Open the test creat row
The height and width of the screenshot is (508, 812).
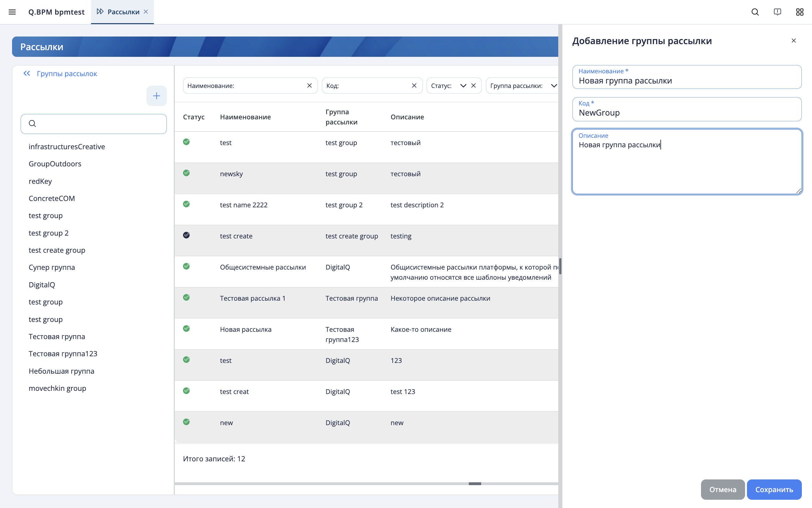366,396
